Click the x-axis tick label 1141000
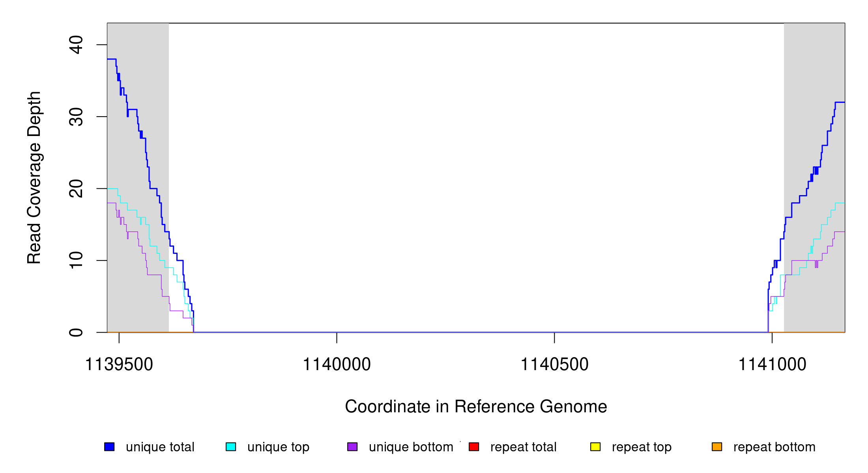 (772, 364)
